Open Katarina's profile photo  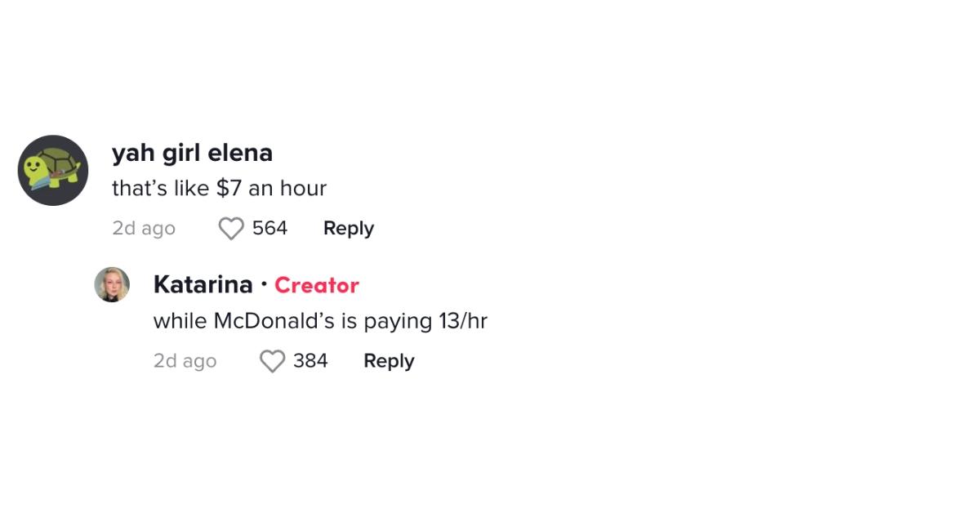[x=112, y=284]
